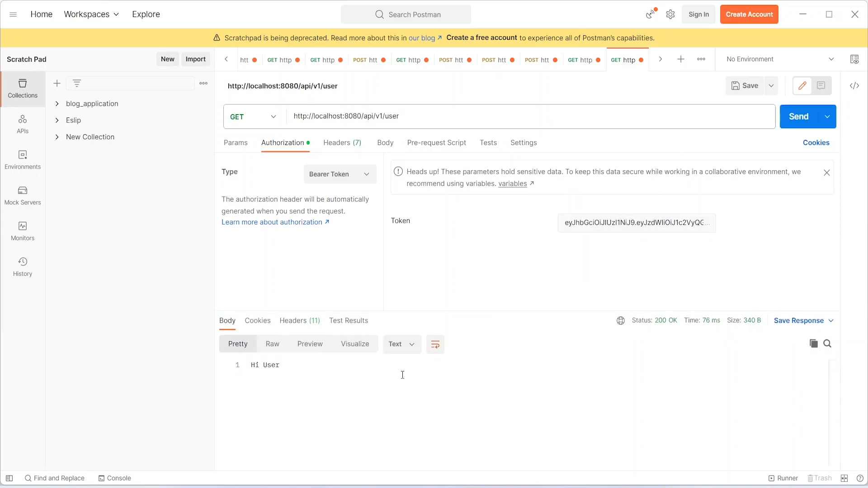This screenshot has height=488, width=868.
Task: Click the Save button
Action: (745, 86)
